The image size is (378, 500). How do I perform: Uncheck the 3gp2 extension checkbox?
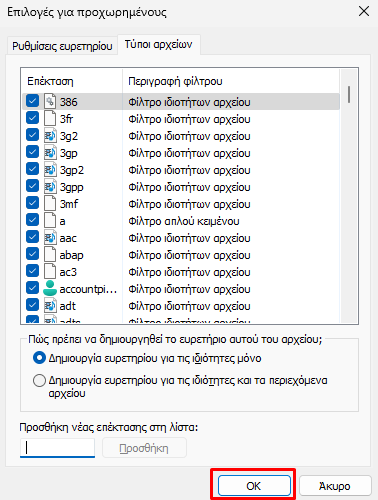pyautogui.click(x=32, y=169)
